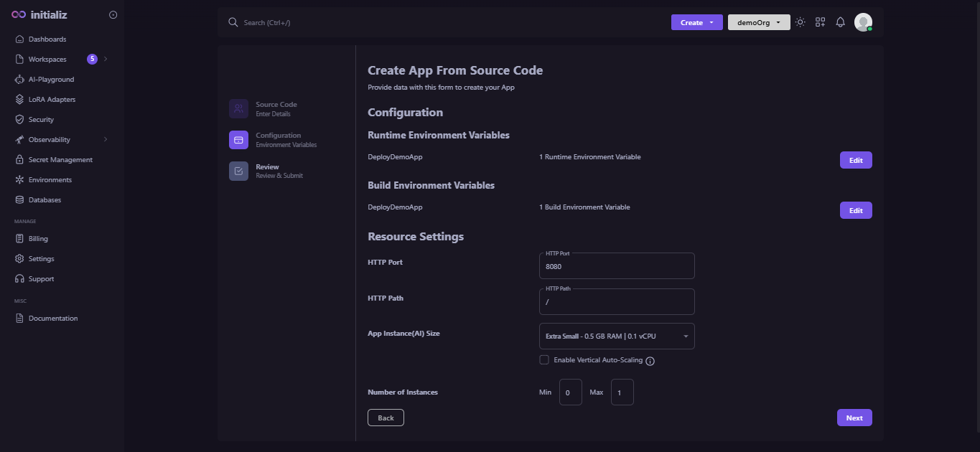Viewport: 980px width, 452px height.
Task: Click the Secret Management key icon
Action: pos(20,160)
